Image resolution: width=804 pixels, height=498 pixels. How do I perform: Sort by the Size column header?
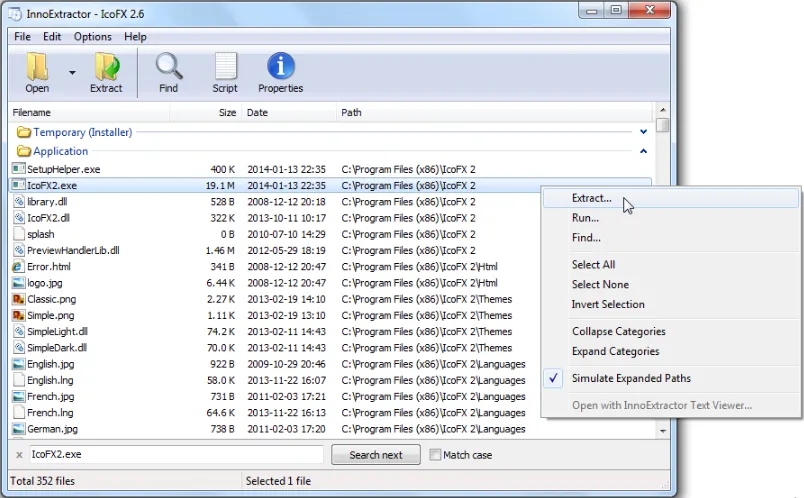point(205,112)
